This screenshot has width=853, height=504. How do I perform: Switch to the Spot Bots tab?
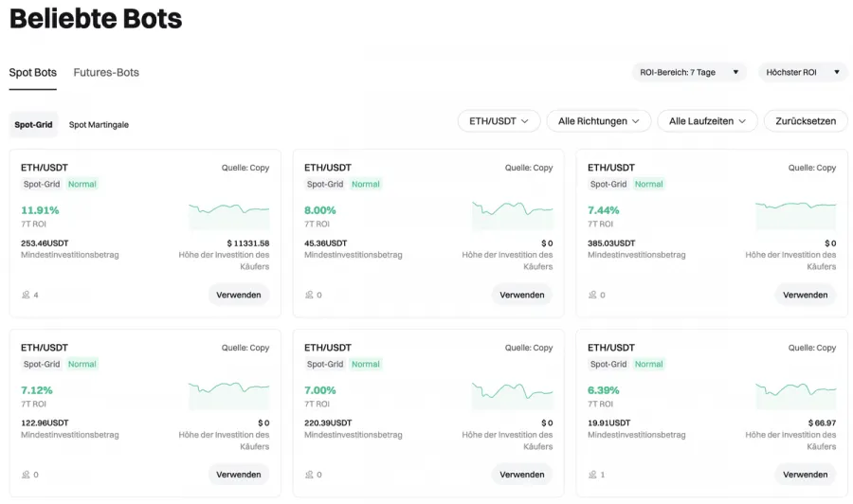pos(32,72)
